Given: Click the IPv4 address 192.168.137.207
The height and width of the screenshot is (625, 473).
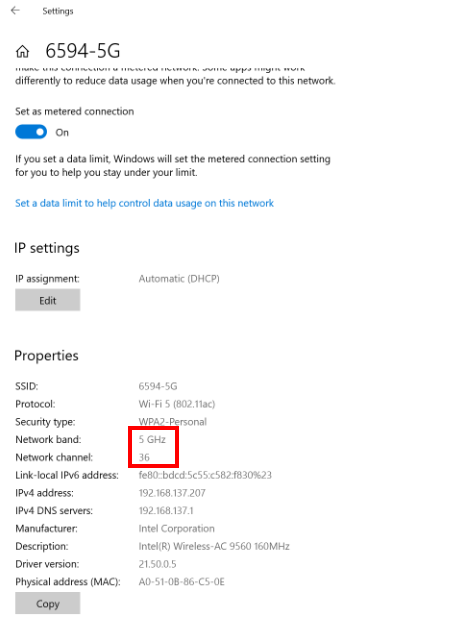Looking at the screenshot, I should click(x=172, y=493).
